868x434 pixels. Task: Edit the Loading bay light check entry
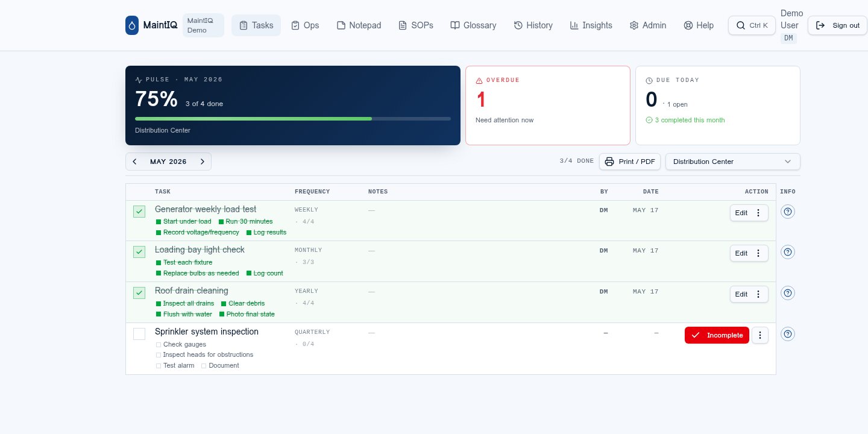coord(741,253)
